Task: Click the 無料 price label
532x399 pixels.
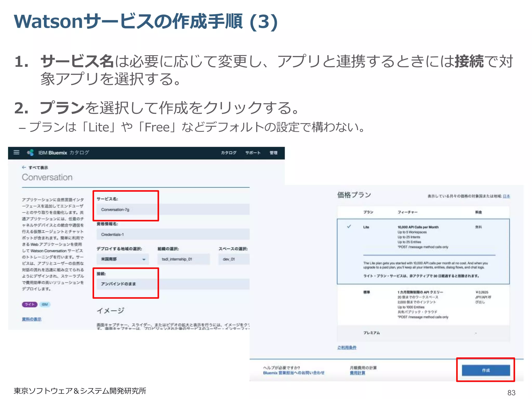Action: tap(478, 227)
